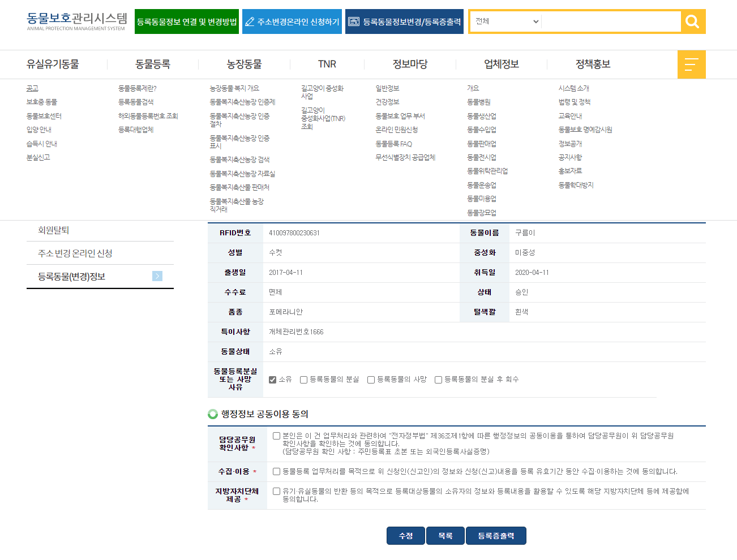Open the 동물장묘업 submenu link
The height and width of the screenshot is (560, 737).
pyautogui.click(x=482, y=213)
